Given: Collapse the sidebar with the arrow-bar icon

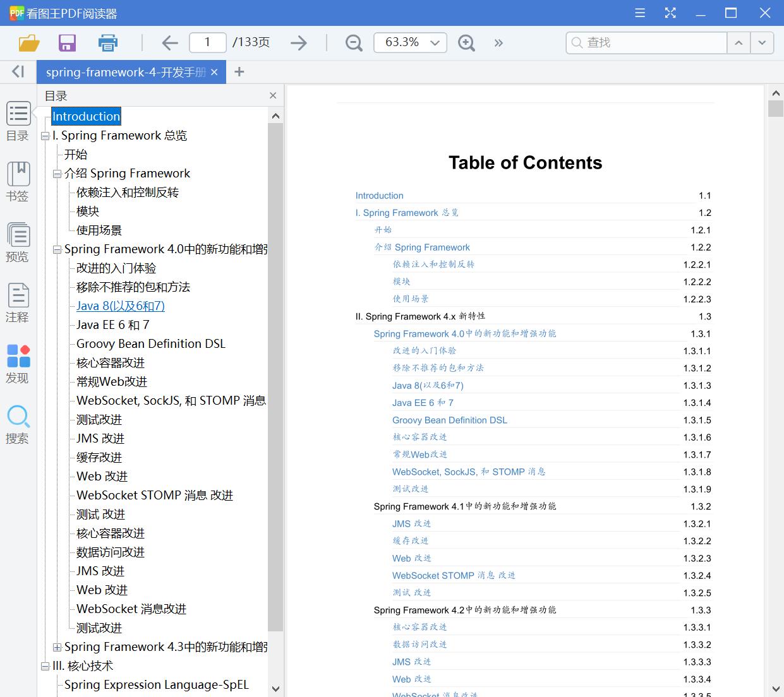Looking at the screenshot, I should pyautogui.click(x=18, y=71).
